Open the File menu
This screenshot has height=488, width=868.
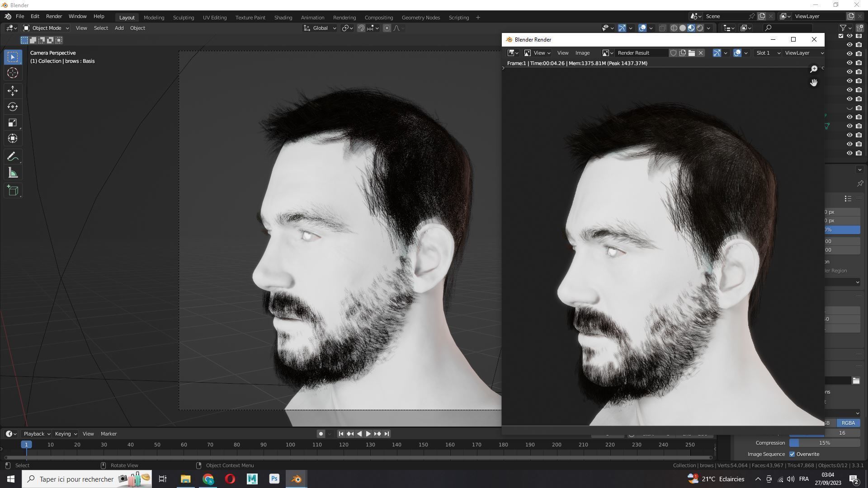[x=20, y=16]
